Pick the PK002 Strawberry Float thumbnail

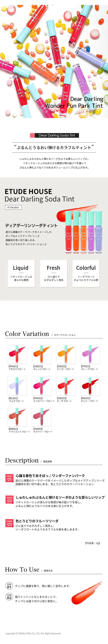tap(42, 386)
